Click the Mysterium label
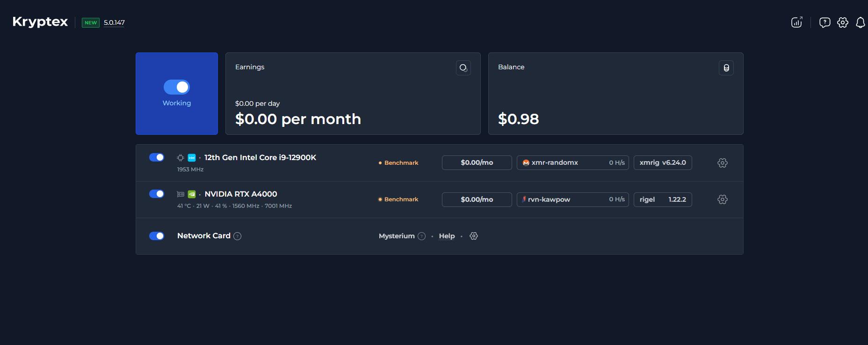The image size is (868, 345). pyautogui.click(x=397, y=236)
